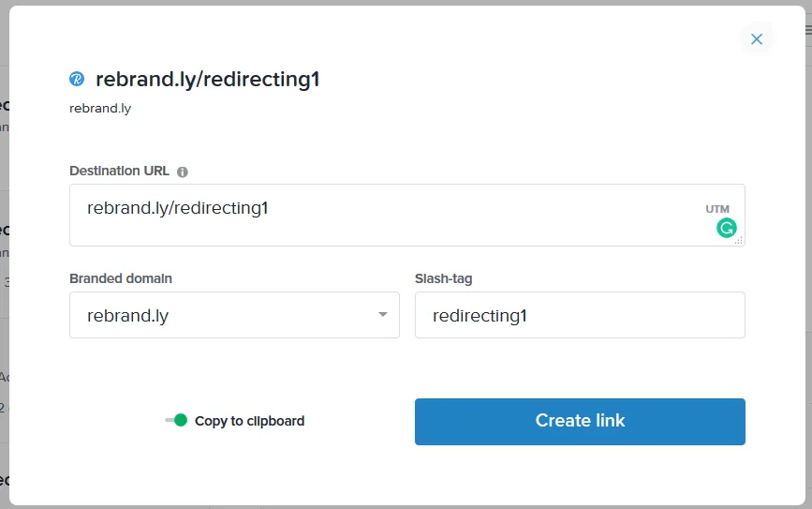Click the Branded domain label
The width and height of the screenshot is (812, 509).
pos(121,278)
